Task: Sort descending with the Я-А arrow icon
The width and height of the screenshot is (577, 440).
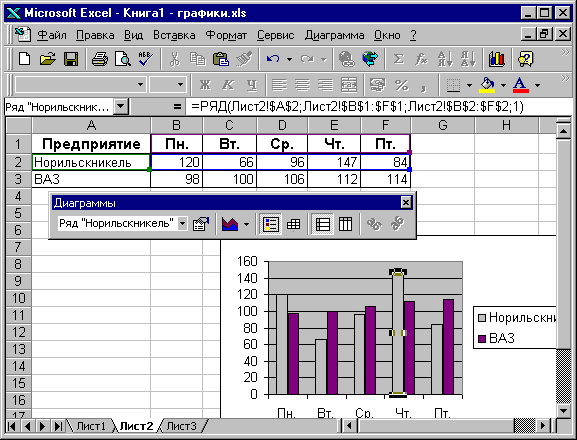Action: pyautogui.click(x=468, y=59)
